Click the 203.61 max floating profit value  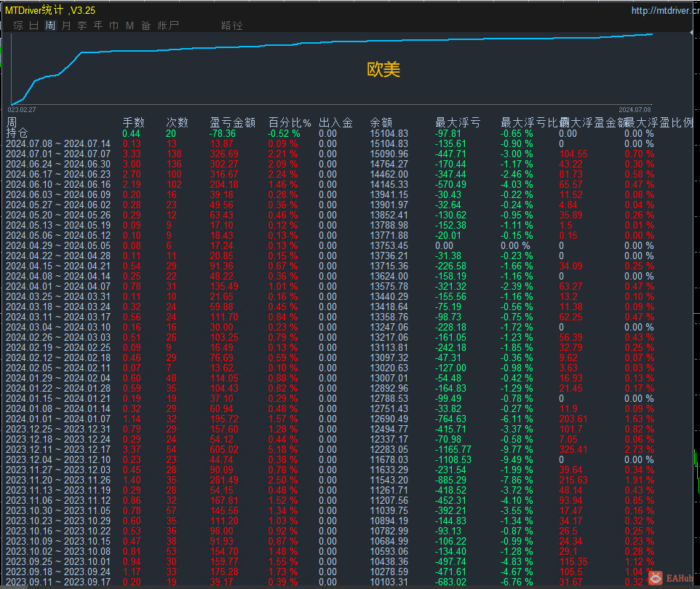573,419
